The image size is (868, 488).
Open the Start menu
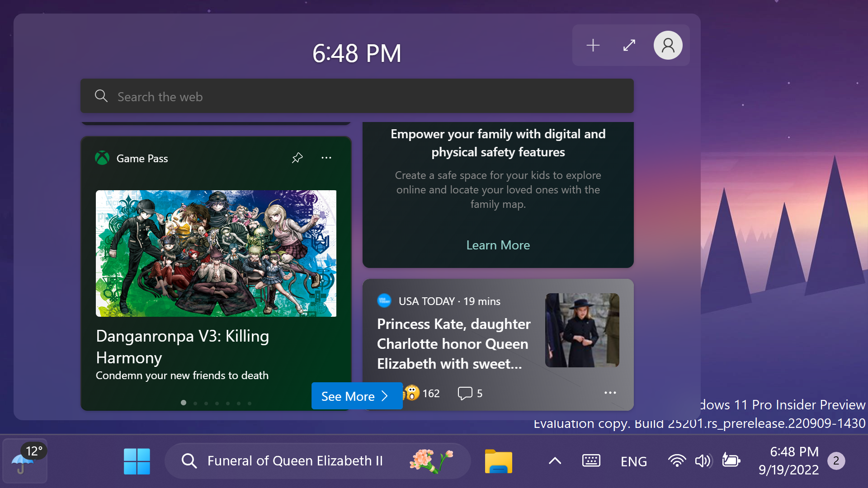137,460
